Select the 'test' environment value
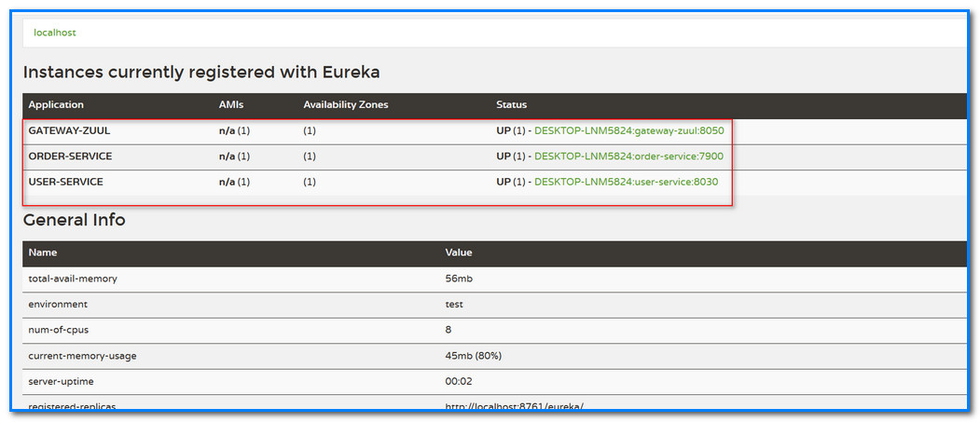Screen dimensions: 980x422 pos(454,304)
